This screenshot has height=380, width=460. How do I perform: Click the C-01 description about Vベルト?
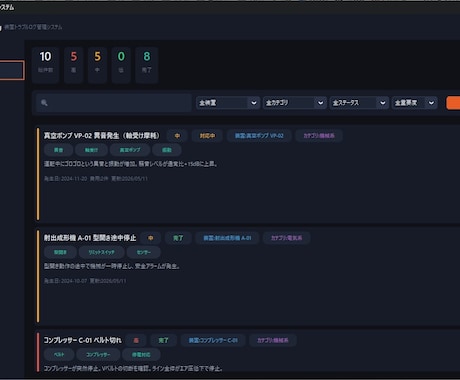(133, 369)
